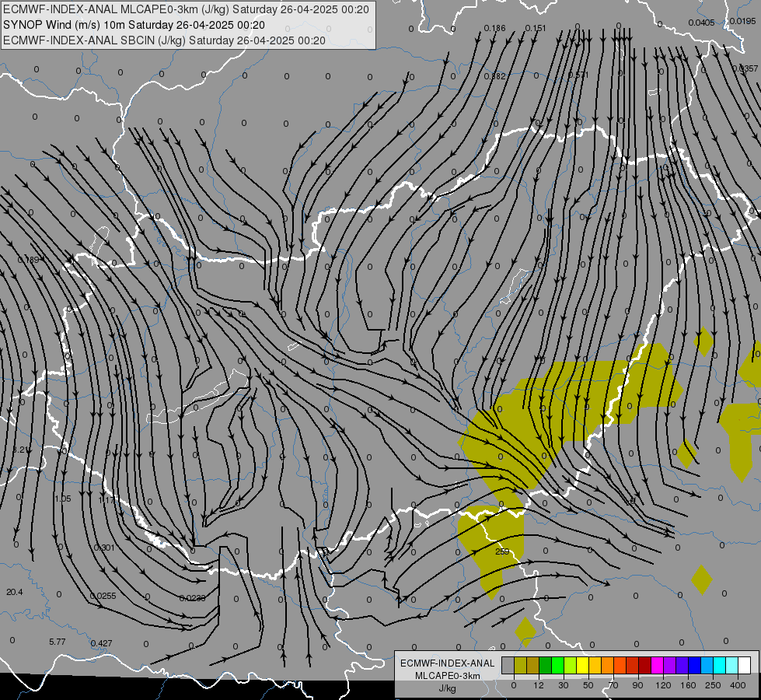761x700 pixels.
Task: Click the J/kg unit label in legend
Action: coord(448,688)
